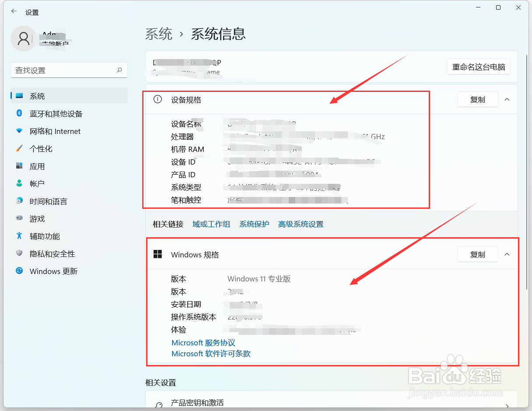Open the 高级系统设置 link

pyautogui.click(x=301, y=224)
